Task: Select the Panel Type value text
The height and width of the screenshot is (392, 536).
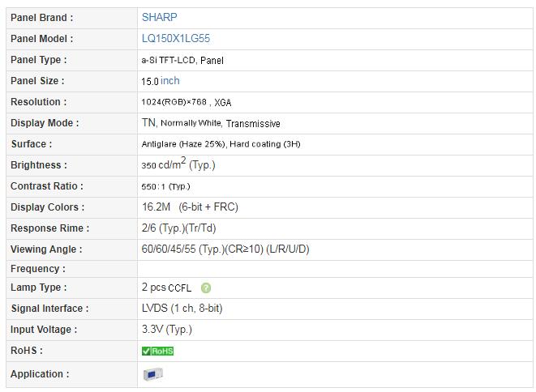Action: pos(182,60)
